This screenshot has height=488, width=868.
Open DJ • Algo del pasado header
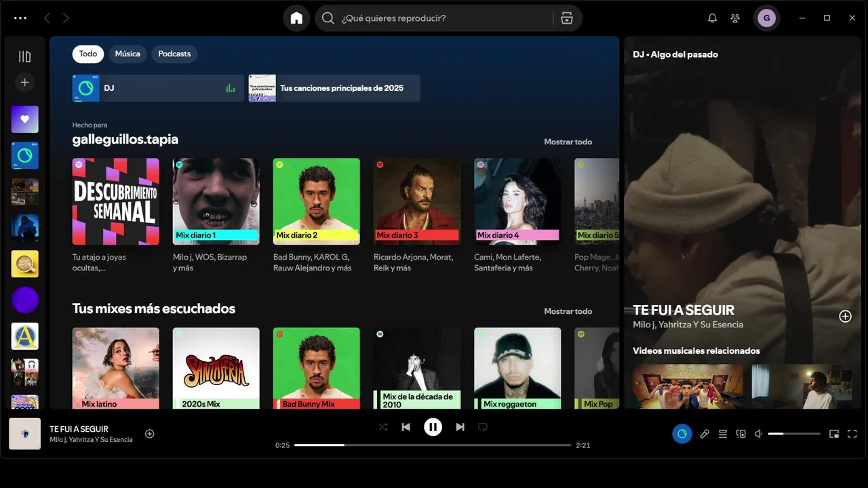675,54
